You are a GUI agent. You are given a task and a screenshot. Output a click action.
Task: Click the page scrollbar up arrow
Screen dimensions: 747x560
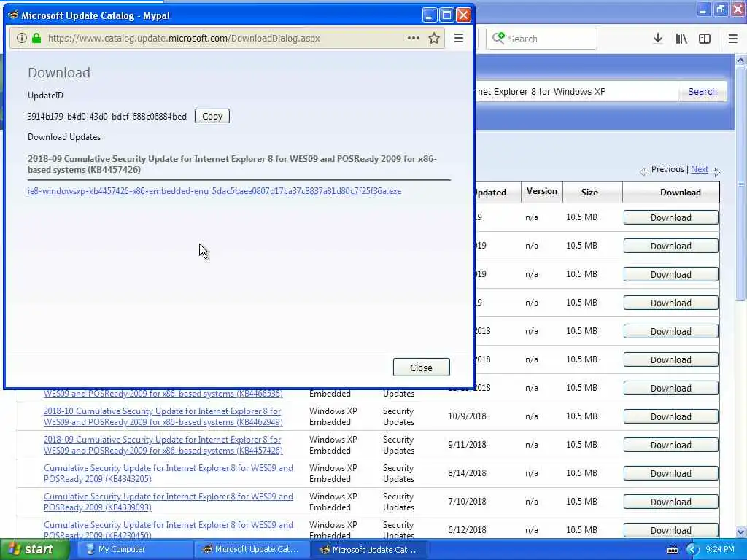[x=740, y=61]
